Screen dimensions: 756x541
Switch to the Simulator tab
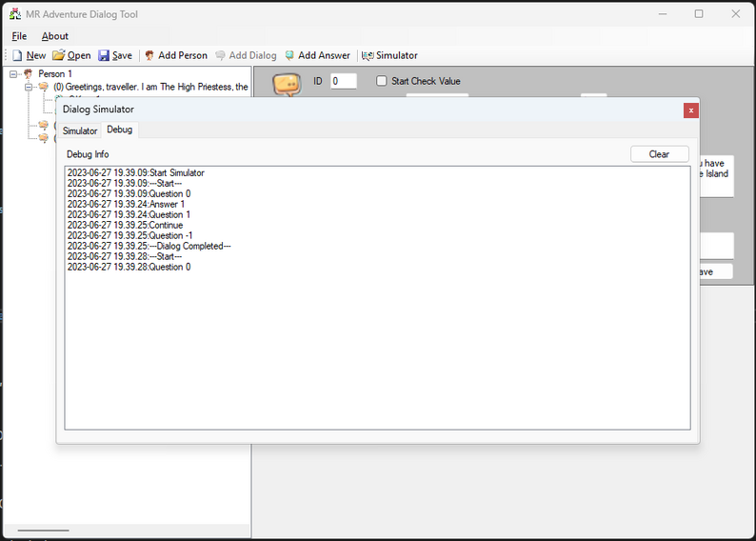pyautogui.click(x=80, y=130)
